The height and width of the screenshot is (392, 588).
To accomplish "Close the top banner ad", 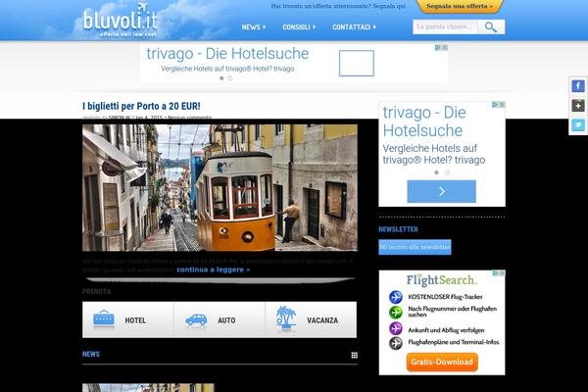I will pos(445,48).
